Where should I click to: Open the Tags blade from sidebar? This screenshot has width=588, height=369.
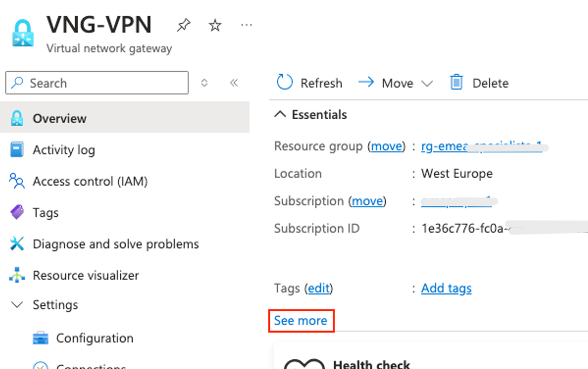[46, 213]
